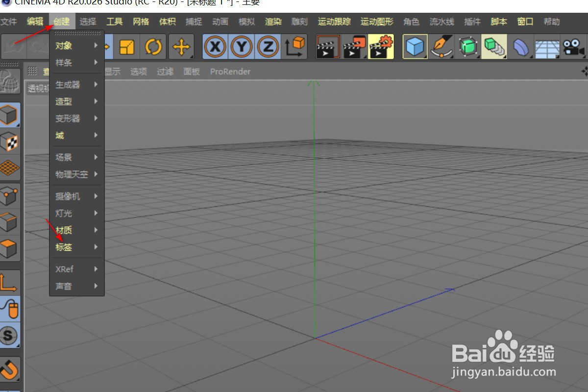588x392 pixels.
Task: Switch to polygons mode
Action: coord(9,249)
